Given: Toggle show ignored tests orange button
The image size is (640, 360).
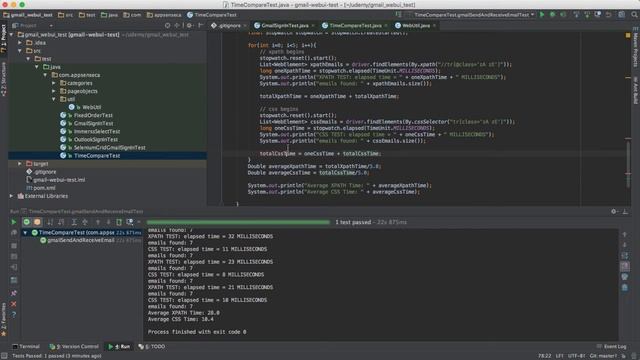Looking at the screenshot, I should [37, 222].
